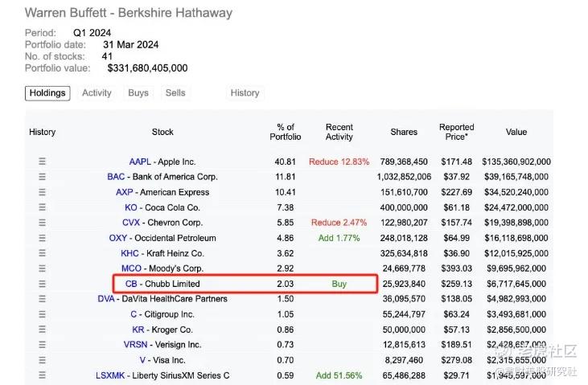Open history icon for Apple Inc. row
This screenshot has width=588, height=385.
coord(42,162)
